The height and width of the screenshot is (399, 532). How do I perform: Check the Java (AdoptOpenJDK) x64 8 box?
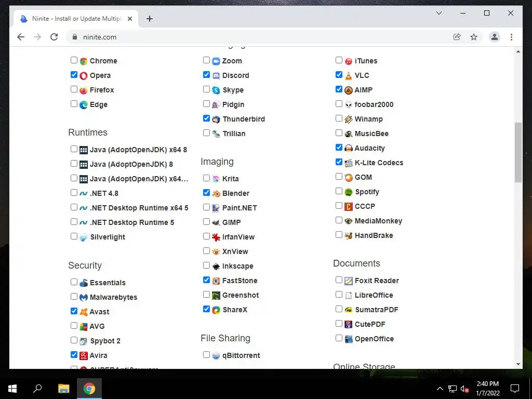pos(74,149)
